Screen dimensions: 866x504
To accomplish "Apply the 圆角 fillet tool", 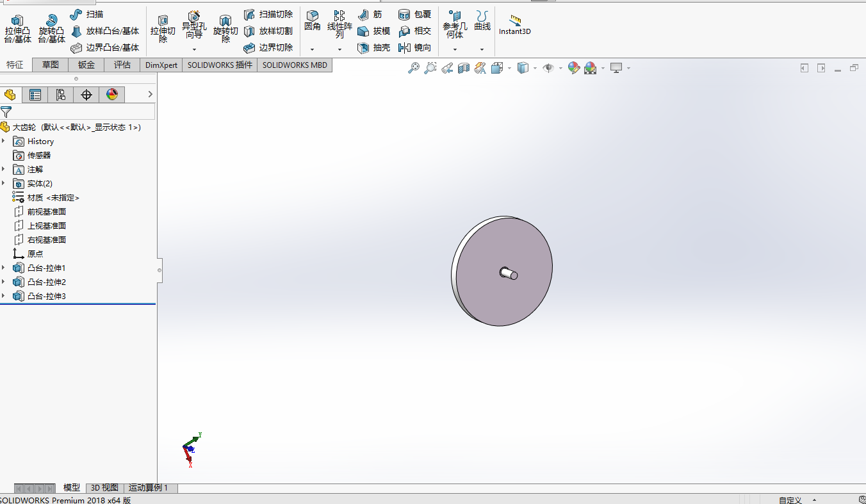I will pos(313,20).
